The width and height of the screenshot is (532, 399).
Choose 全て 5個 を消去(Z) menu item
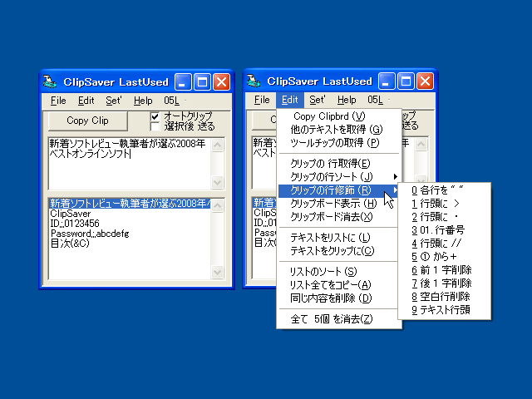pyautogui.click(x=338, y=319)
